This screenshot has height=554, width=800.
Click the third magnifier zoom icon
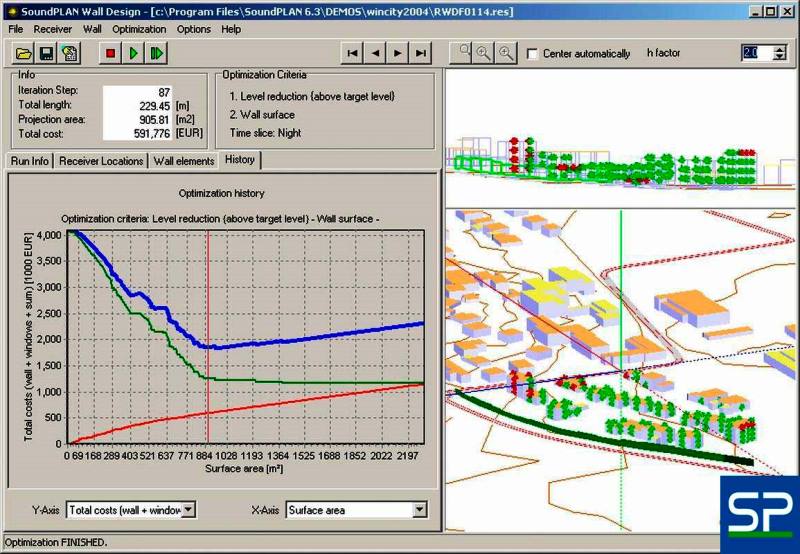pyautogui.click(x=506, y=52)
